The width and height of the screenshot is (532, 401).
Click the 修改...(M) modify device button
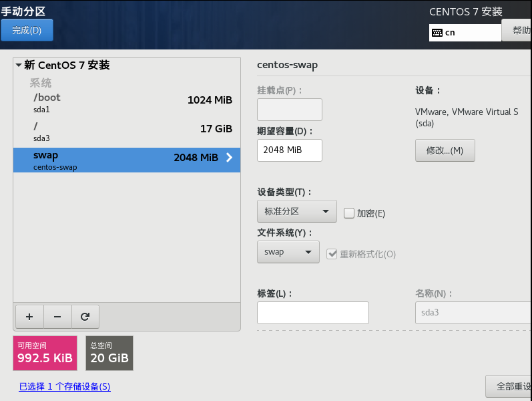click(x=445, y=150)
